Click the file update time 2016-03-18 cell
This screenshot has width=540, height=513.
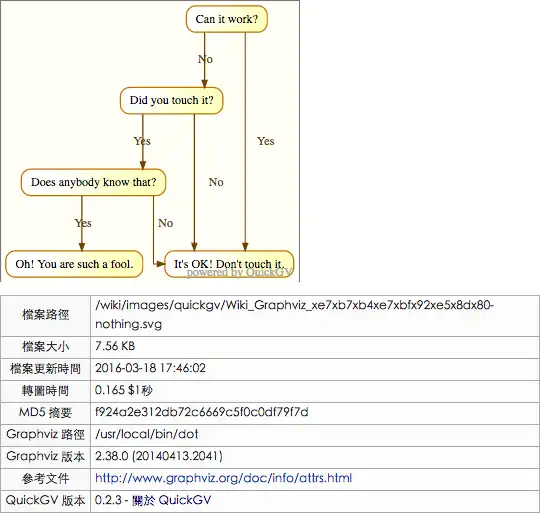pyautogui.click(x=315, y=368)
